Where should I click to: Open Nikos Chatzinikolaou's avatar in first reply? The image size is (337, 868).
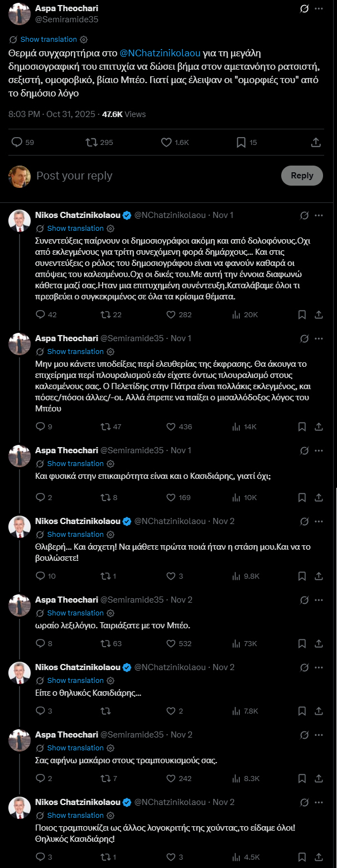(x=20, y=221)
